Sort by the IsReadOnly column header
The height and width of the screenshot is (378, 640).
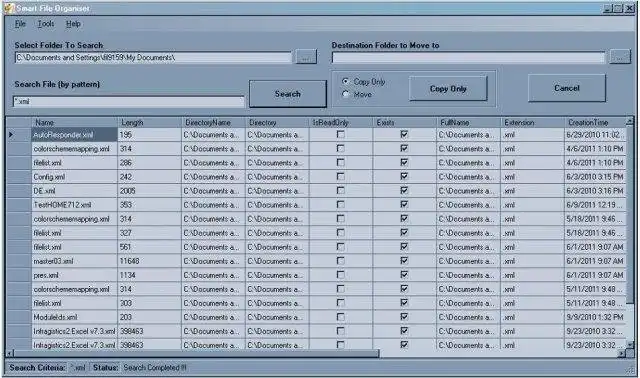(341, 122)
